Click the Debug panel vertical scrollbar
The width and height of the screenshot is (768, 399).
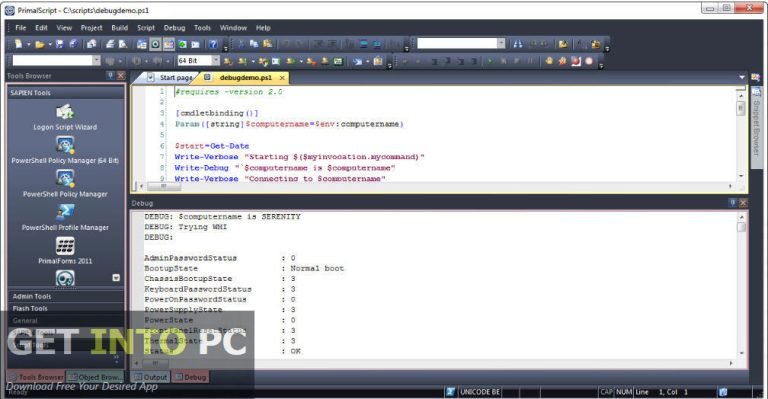741,285
